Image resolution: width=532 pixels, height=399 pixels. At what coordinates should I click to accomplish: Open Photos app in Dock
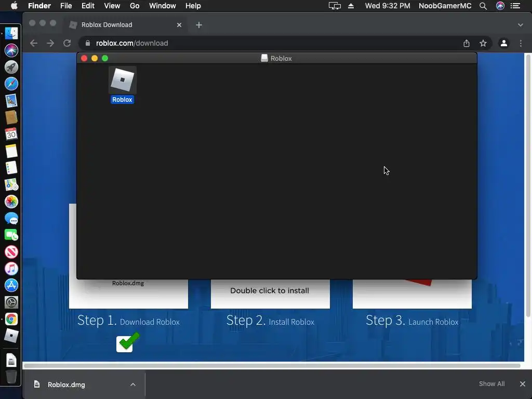(11, 202)
